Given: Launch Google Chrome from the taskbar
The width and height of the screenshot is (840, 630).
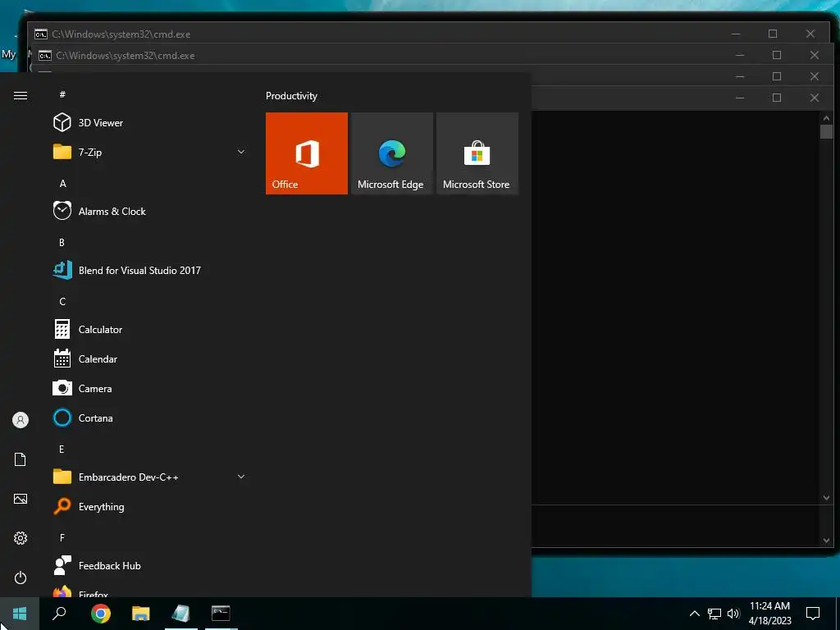Looking at the screenshot, I should pyautogui.click(x=100, y=614).
